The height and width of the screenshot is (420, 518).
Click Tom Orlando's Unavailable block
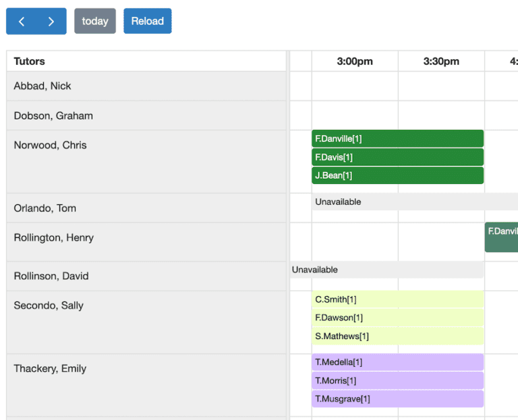point(413,202)
